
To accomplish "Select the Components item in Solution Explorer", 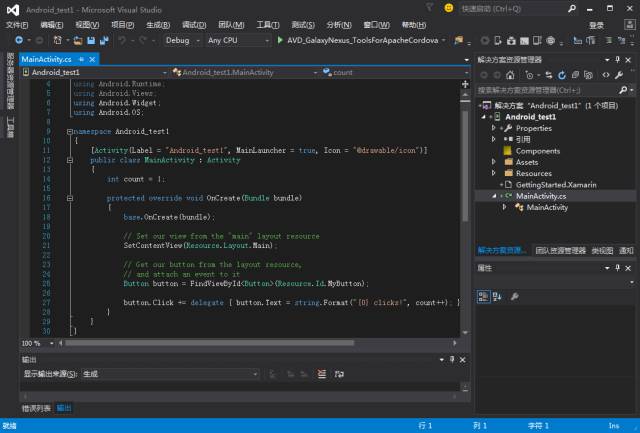I will [538, 151].
